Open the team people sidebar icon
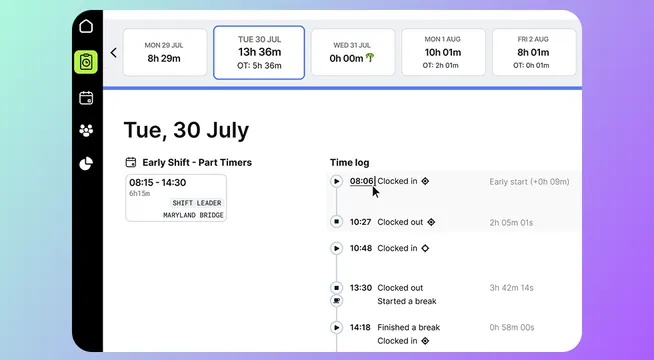 pos(86,131)
